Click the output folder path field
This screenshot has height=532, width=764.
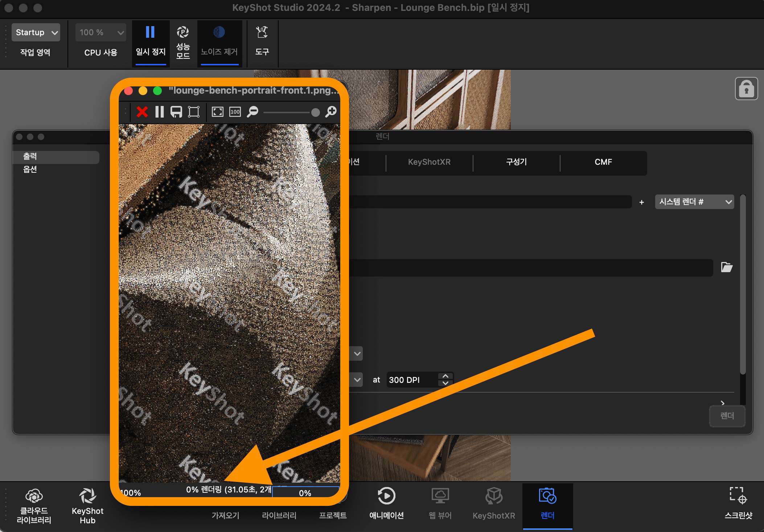531,268
